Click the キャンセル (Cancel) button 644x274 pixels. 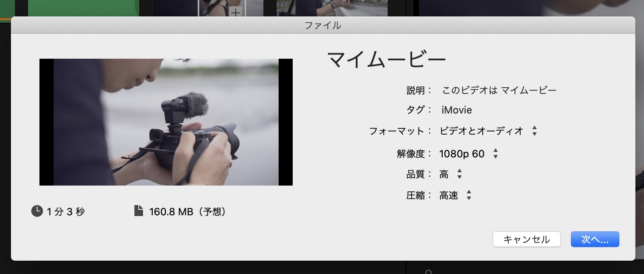pos(526,239)
